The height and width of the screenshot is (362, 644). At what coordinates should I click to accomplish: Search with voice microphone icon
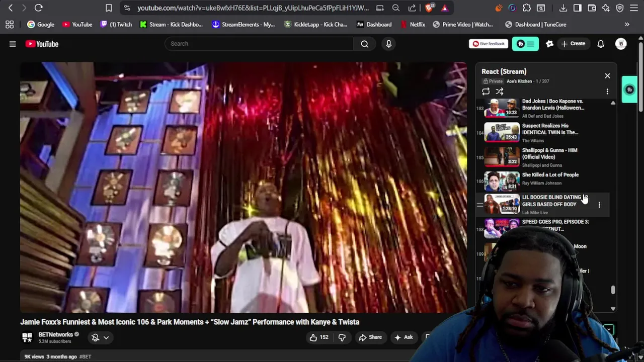point(388,44)
